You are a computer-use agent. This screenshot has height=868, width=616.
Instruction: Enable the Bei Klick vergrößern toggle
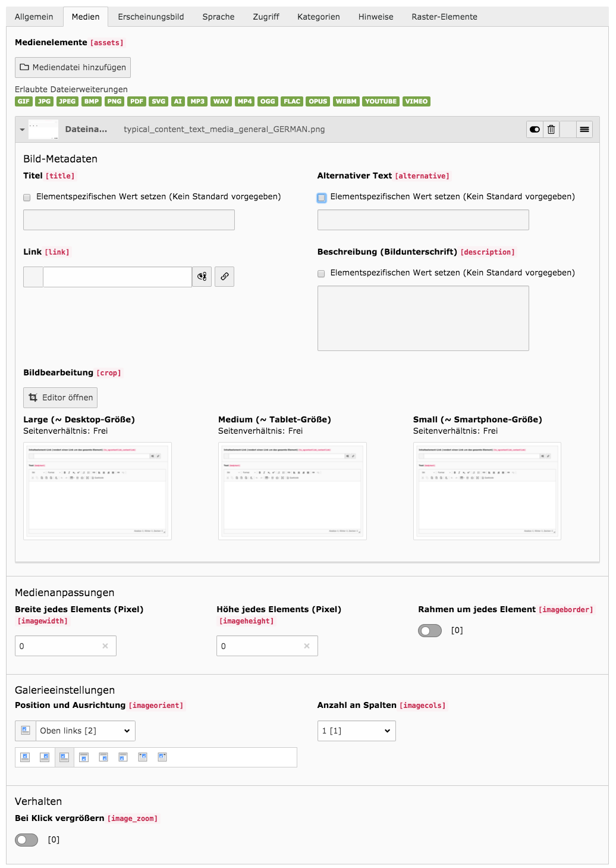[x=26, y=840]
